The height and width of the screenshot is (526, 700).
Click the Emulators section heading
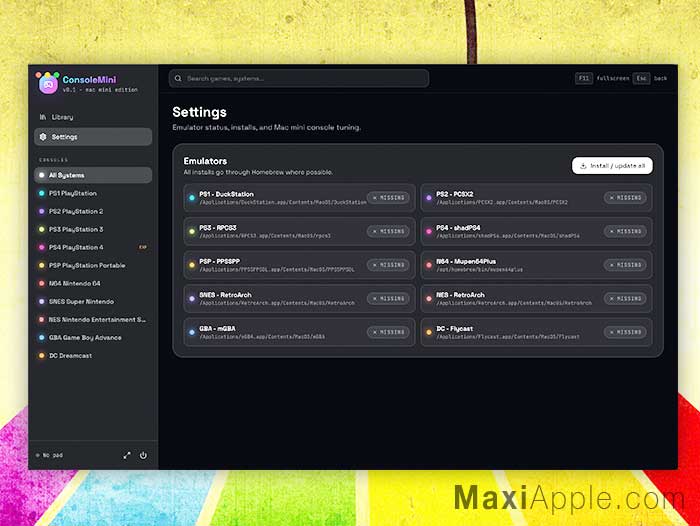(205, 161)
